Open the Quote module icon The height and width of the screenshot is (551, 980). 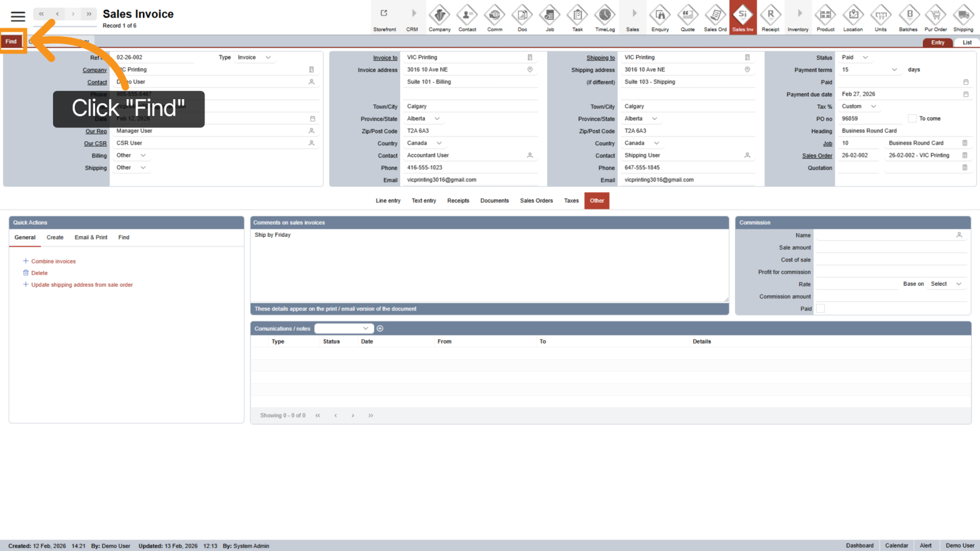pos(688,16)
